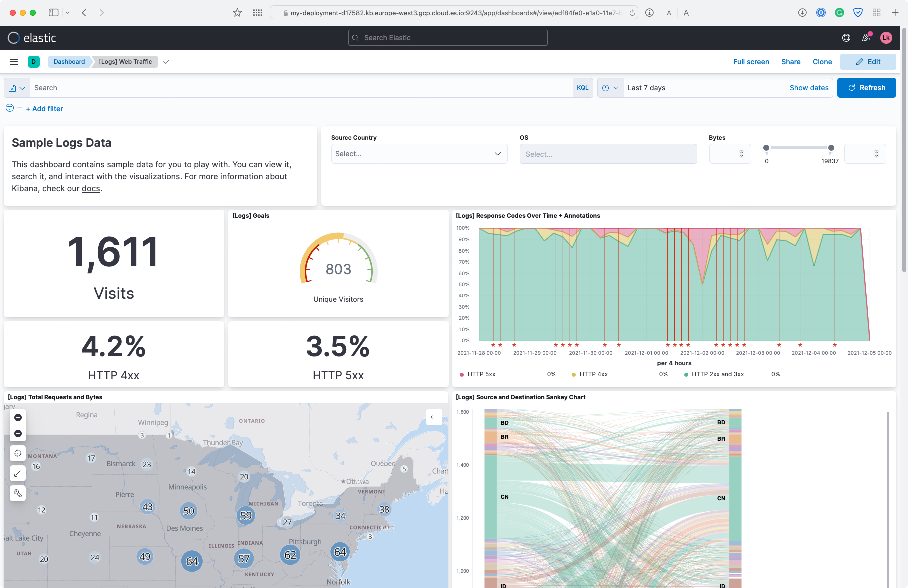Open the Share menu
Screen dimensions: 908x588
click(x=791, y=62)
